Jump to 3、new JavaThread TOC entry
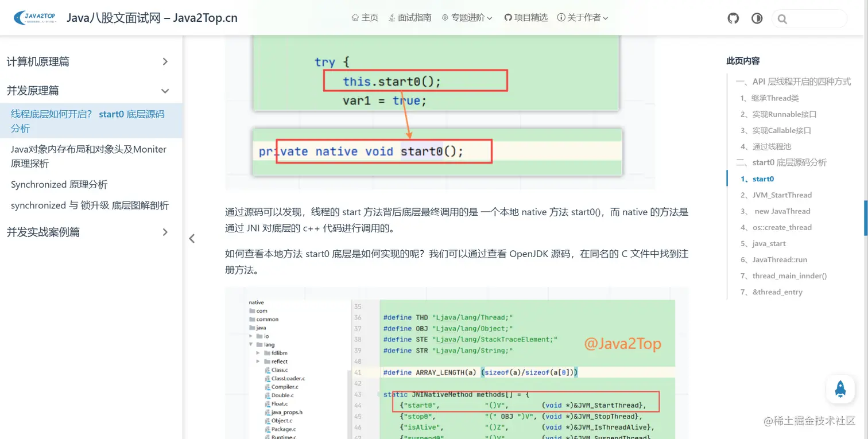The height and width of the screenshot is (439, 868). click(776, 211)
